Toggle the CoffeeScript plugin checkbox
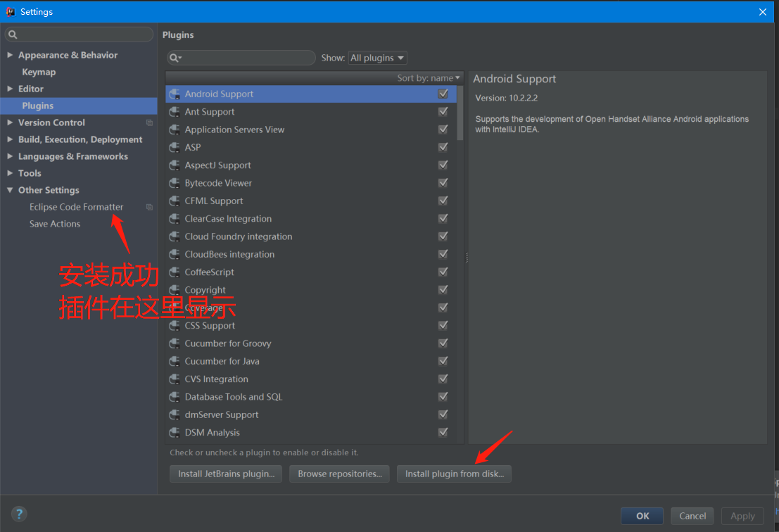Image resolution: width=779 pixels, height=532 pixels. pyautogui.click(x=443, y=272)
